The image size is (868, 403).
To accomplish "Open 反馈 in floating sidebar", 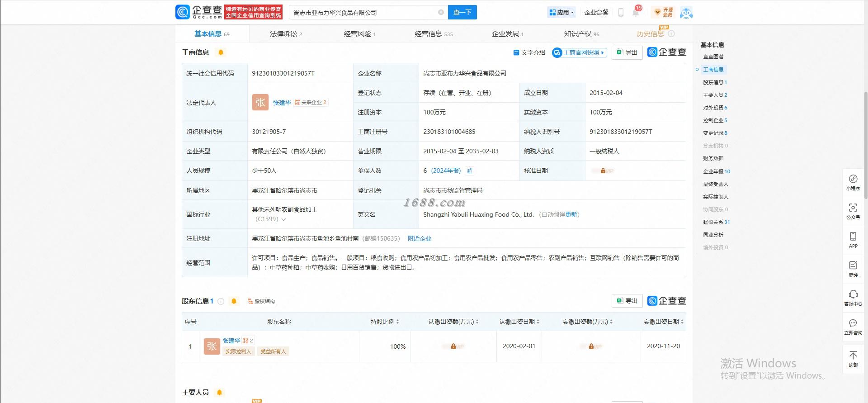I will (853, 269).
